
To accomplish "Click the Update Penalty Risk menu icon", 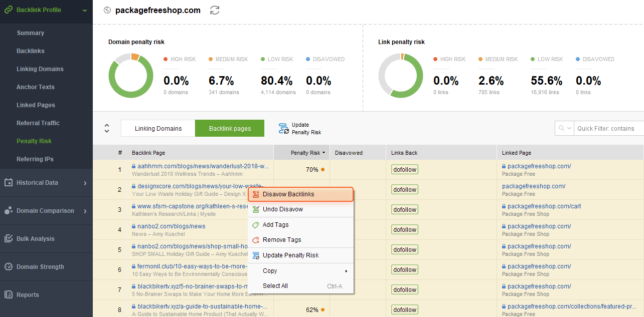I will (x=256, y=255).
